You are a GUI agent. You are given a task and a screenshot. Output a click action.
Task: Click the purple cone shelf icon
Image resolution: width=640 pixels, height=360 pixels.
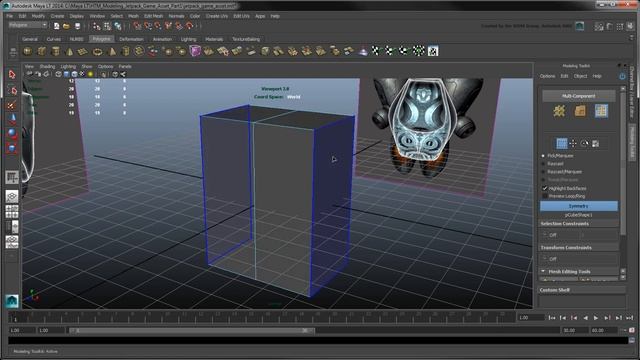tap(363, 51)
